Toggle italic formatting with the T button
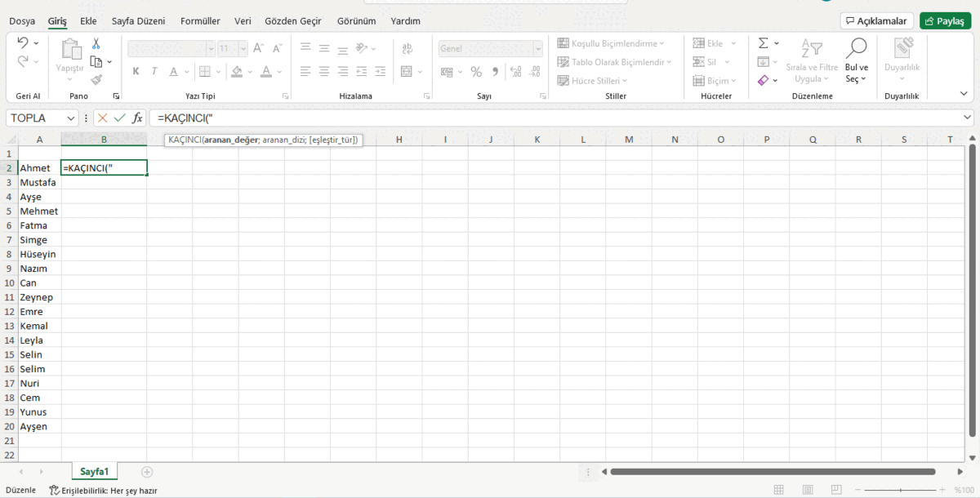 (x=154, y=72)
